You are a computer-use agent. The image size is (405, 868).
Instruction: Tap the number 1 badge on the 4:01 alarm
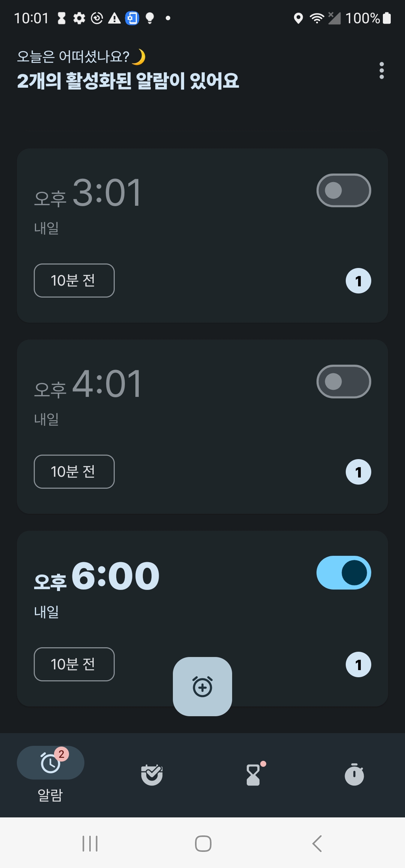[358, 472]
